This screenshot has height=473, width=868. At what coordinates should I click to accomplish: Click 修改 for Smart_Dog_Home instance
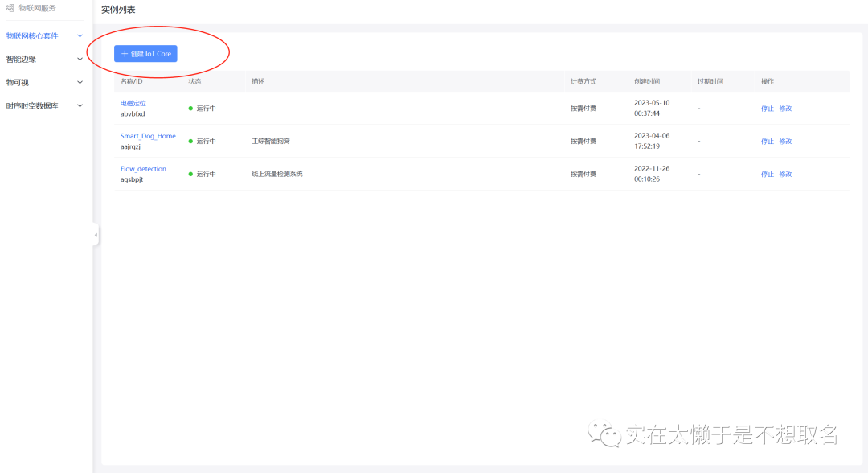click(785, 142)
